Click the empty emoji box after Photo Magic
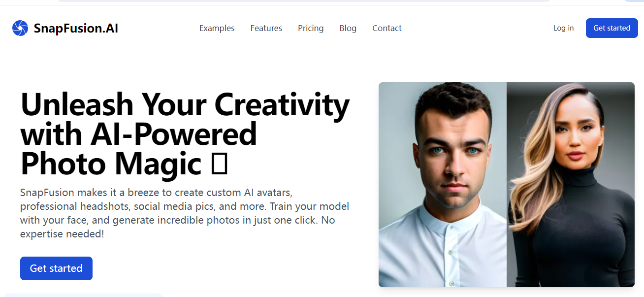644x297 pixels. click(219, 165)
